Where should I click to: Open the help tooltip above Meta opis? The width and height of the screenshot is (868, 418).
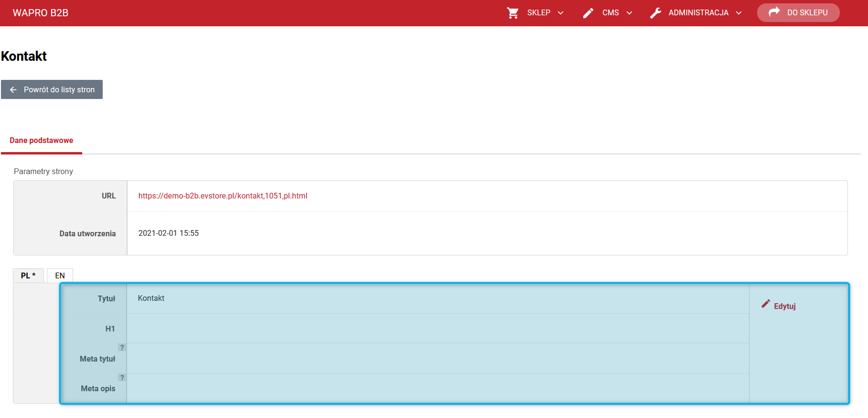click(122, 377)
